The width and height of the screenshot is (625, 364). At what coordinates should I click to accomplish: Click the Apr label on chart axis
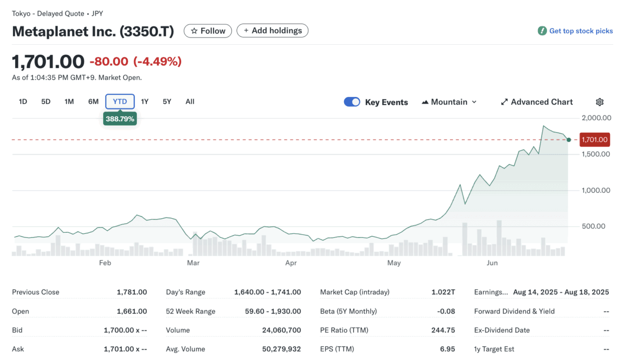291,263
